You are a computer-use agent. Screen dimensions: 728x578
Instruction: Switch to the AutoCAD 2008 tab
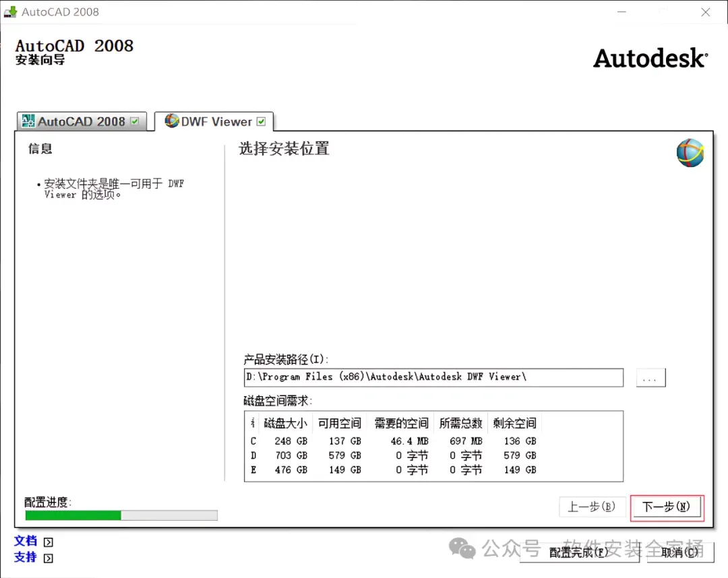pyautogui.click(x=82, y=121)
